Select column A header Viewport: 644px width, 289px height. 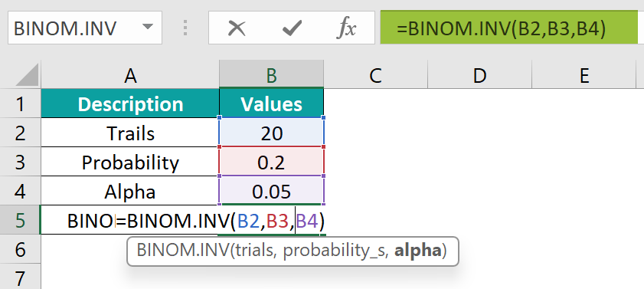point(130,75)
